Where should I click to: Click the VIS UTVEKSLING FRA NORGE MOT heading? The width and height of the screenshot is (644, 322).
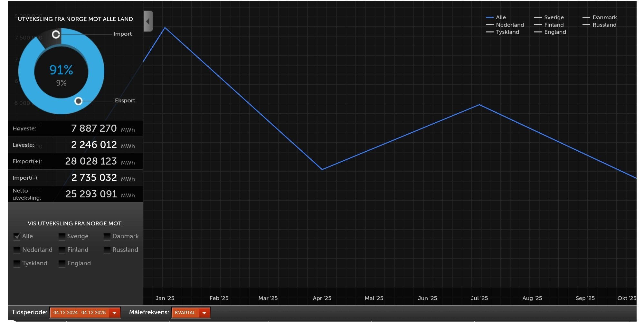75,223
